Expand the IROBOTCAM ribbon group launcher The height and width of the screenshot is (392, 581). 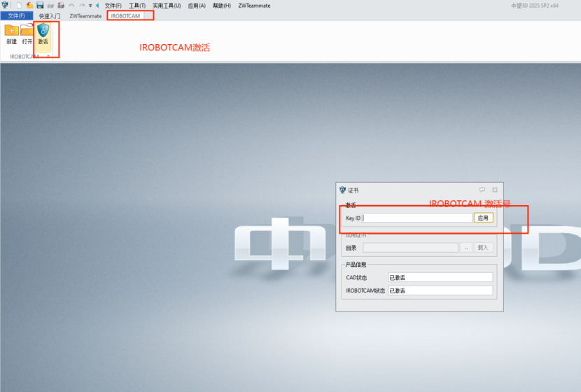(48, 57)
